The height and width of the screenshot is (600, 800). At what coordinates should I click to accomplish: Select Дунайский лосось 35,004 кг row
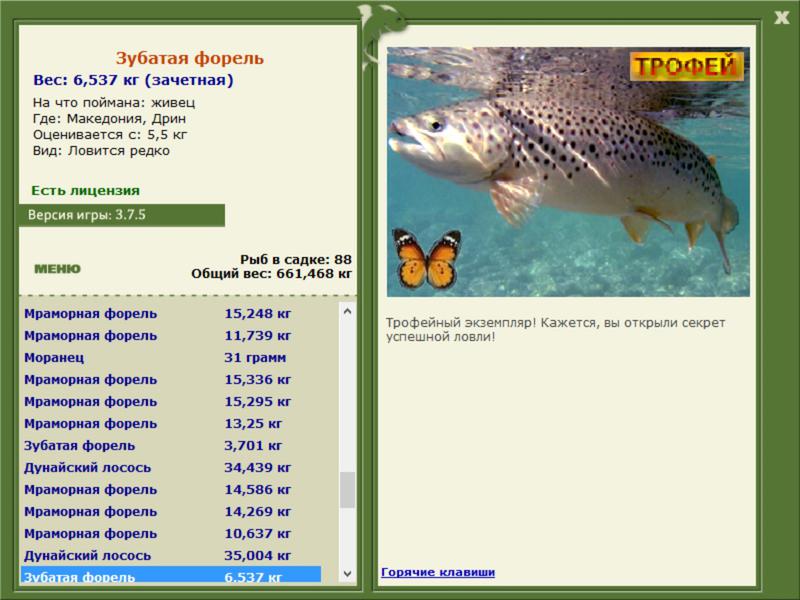(171, 555)
